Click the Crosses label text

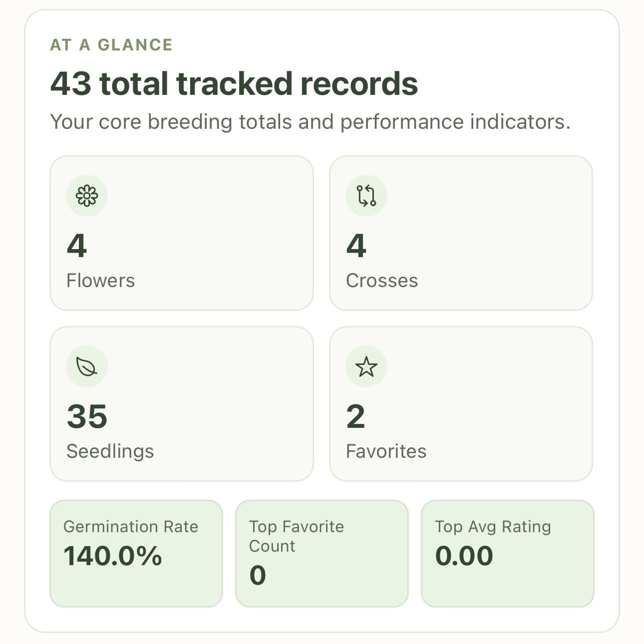pyautogui.click(x=381, y=280)
